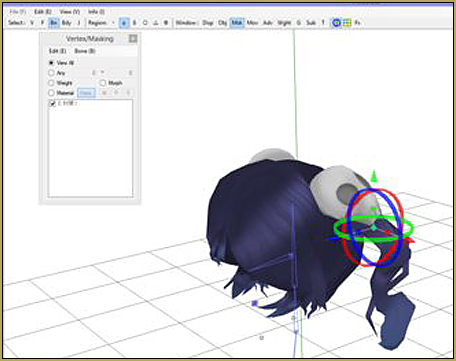Toggle the Bn bone selection mode
This screenshot has width=456, height=361.
pos(54,23)
